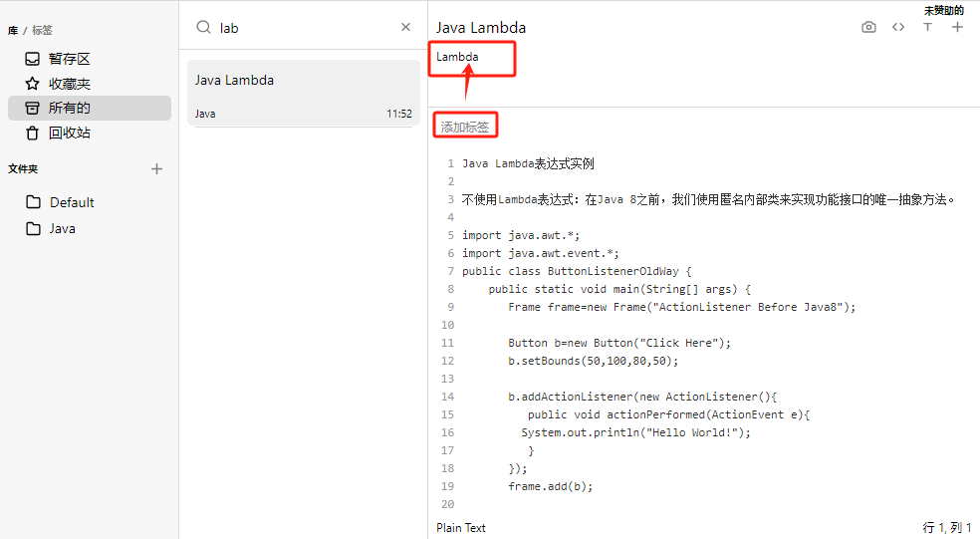Click the T text format icon
The image size is (980, 539).
pos(927,27)
